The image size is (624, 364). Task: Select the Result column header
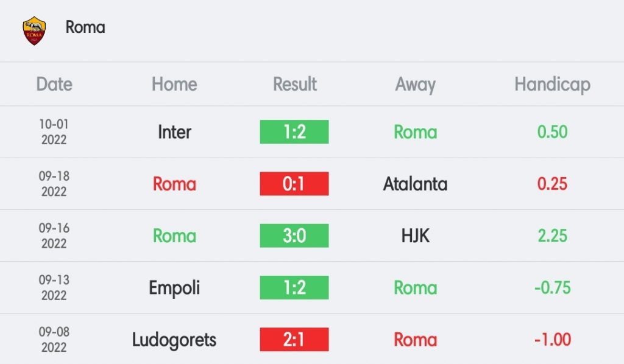(x=294, y=84)
